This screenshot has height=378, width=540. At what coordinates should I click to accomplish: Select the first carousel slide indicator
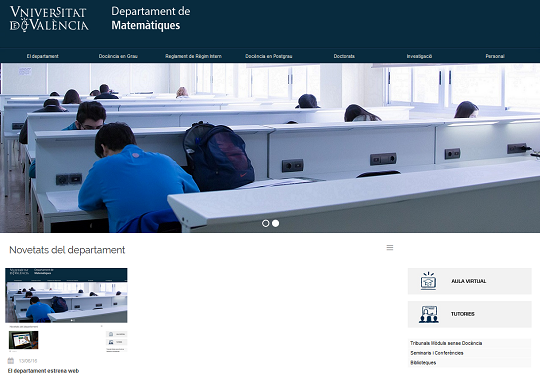pyautogui.click(x=266, y=223)
